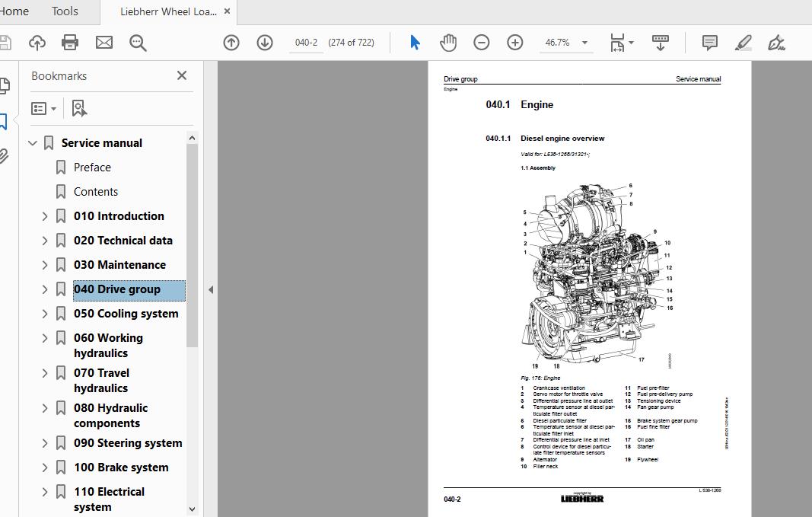Open zoom level 46.7% dropdown
The image size is (812, 517).
[584, 43]
